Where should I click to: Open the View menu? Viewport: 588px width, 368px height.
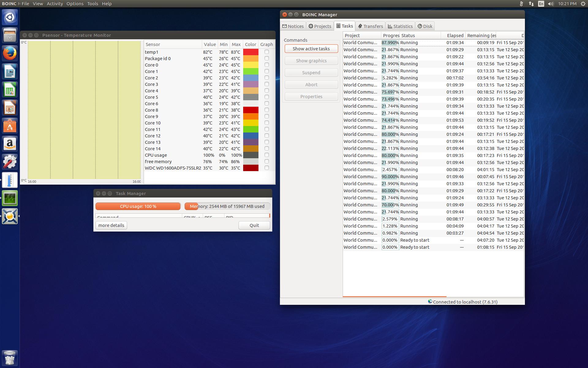click(x=38, y=4)
